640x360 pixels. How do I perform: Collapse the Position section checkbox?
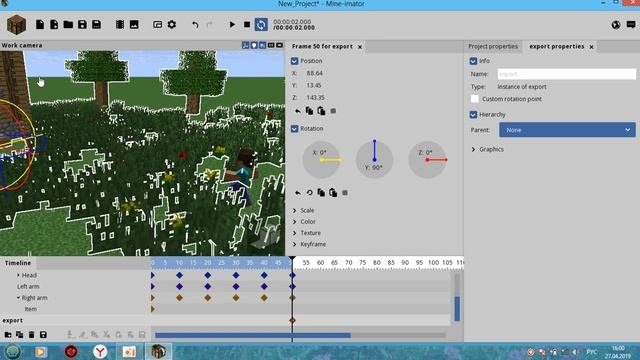click(294, 61)
